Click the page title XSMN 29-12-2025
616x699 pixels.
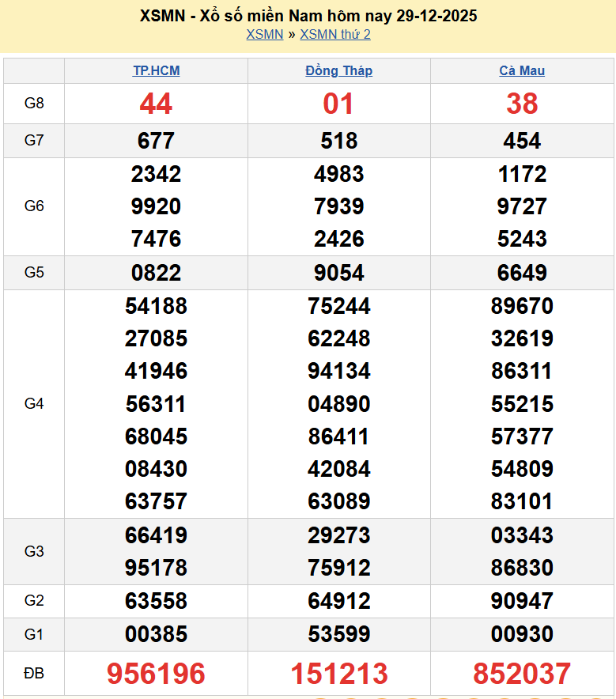point(308,16)
